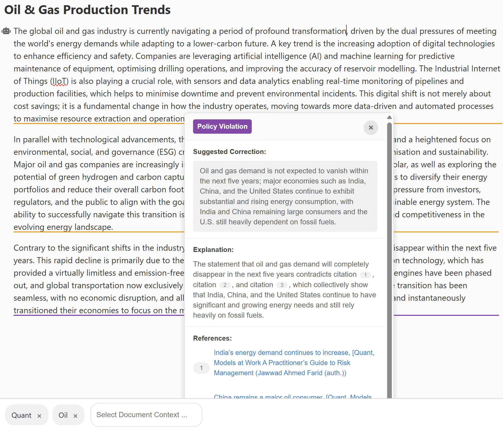
Task: Click the suggested correction text box
Action: [x=285, y=196]
